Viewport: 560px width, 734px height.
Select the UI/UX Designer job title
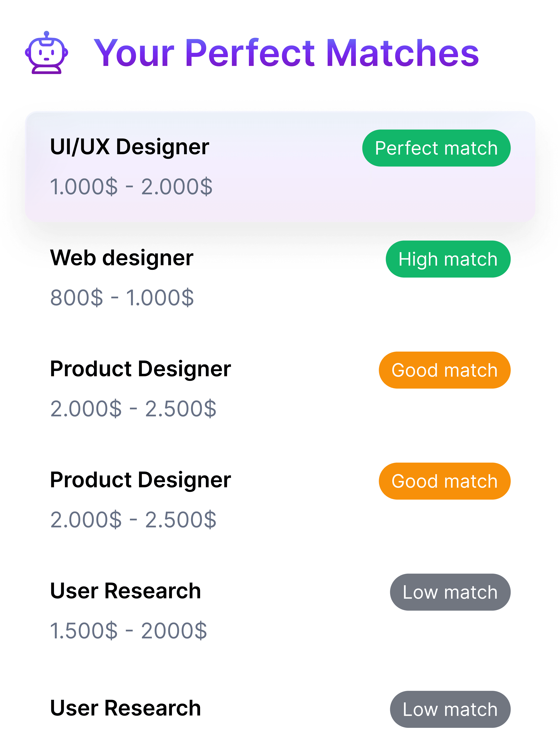tap(129, 147)
